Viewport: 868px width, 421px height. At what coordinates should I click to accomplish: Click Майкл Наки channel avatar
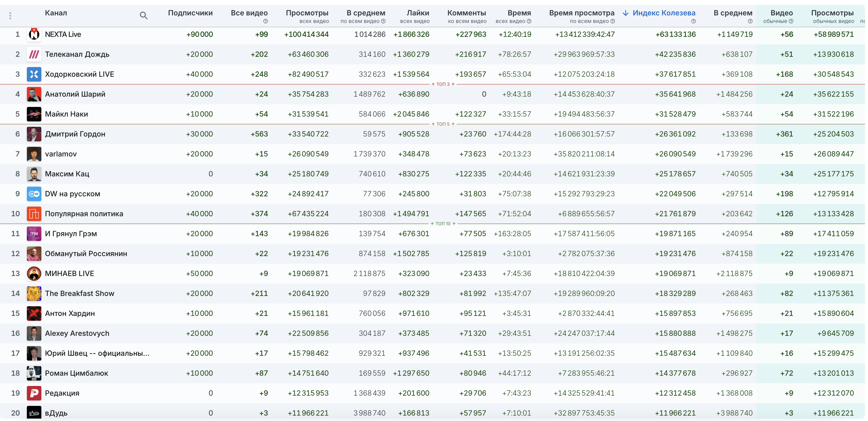pos(34,114)
